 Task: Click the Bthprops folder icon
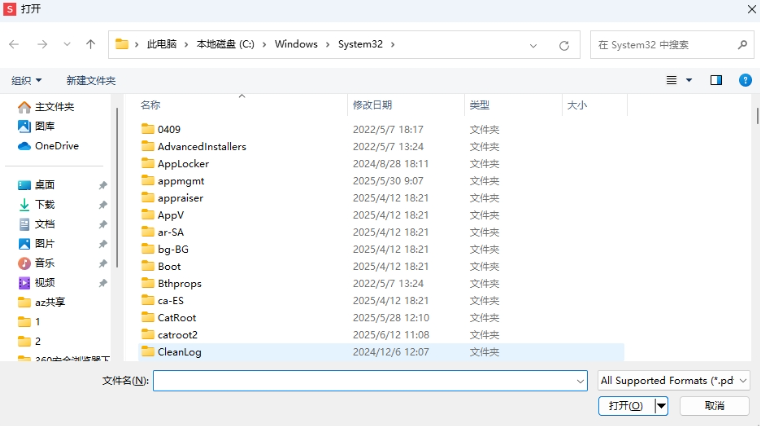[x=148, y=283]
